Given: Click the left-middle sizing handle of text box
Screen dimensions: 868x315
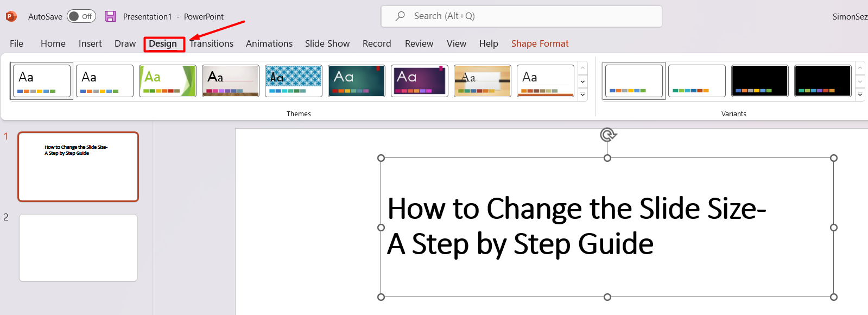Looking at the screenshot, I should (381, 228).
